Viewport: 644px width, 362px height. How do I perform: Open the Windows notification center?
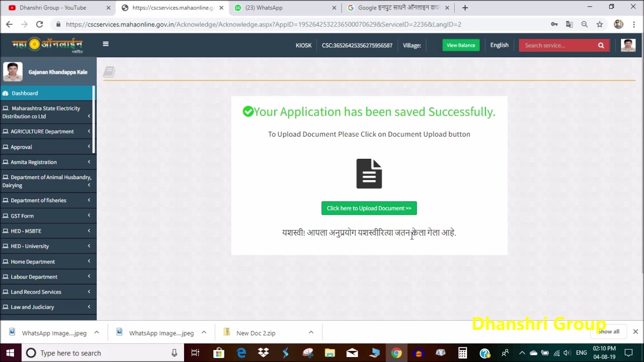628,353
